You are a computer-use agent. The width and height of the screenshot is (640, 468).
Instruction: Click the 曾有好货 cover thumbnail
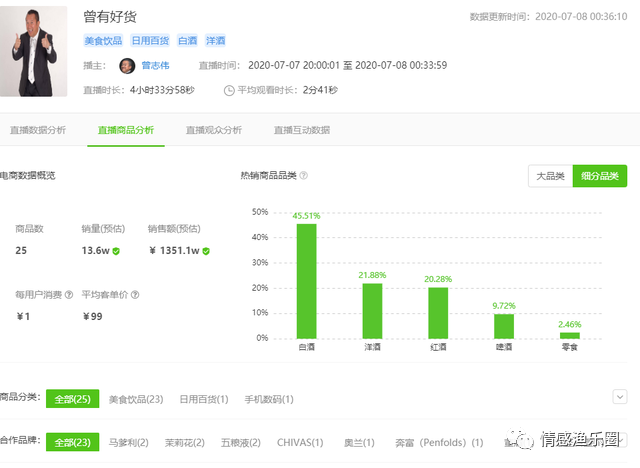[33, 51]
